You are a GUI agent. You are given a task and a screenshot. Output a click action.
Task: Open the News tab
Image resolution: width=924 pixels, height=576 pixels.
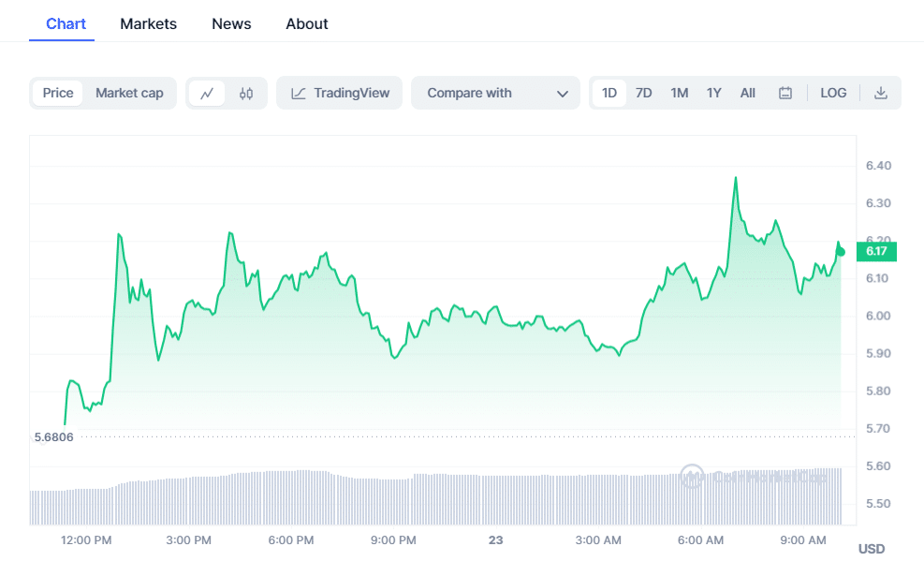coord(231,23)
